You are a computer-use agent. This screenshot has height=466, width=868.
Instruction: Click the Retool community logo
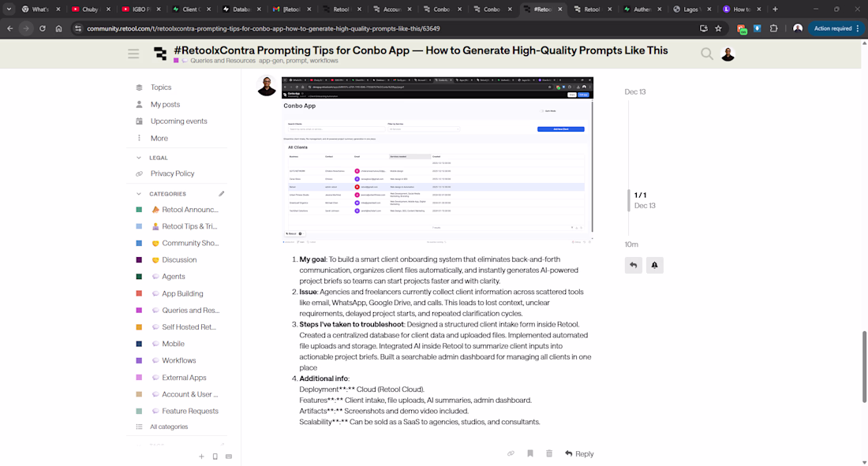pyautogui.click(x=160, y=54)
